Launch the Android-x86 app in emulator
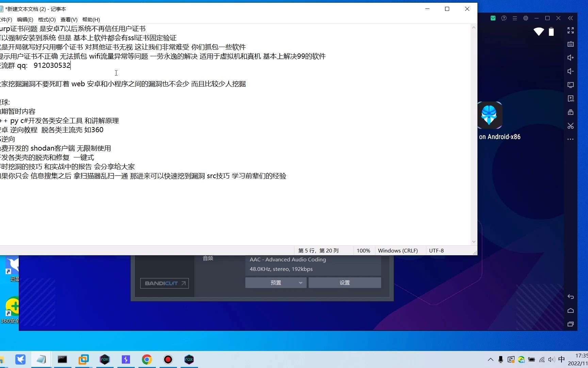 pos(490,115)
